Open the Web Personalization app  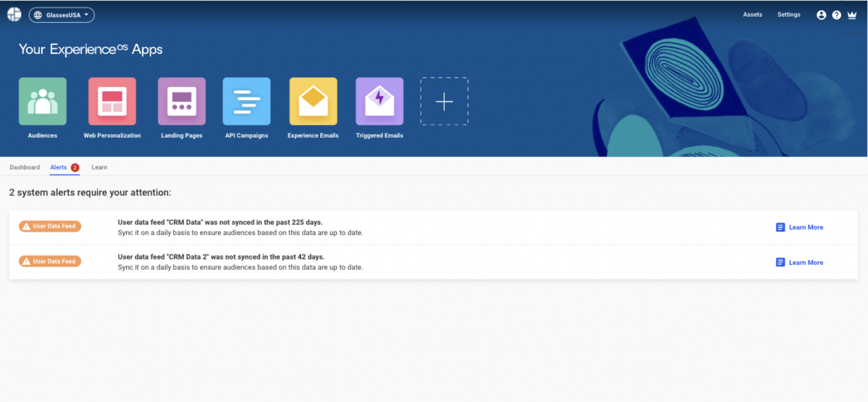[x=111, y=101]
